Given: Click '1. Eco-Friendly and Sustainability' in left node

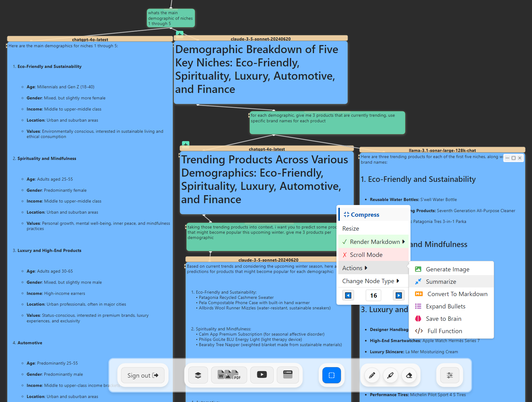Looking at the screenshot, I should (49, 66).
